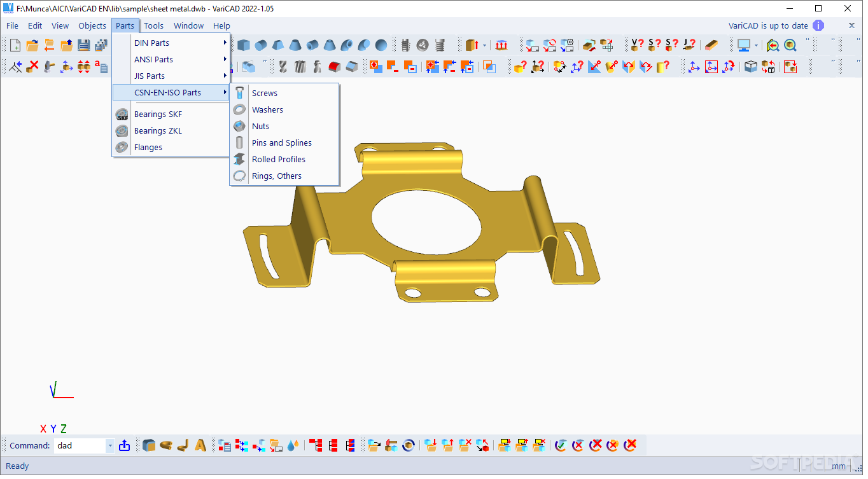Click the green check icon in bottom toolbar
Screen dimensions: 868x479
(x=560, y=445)
